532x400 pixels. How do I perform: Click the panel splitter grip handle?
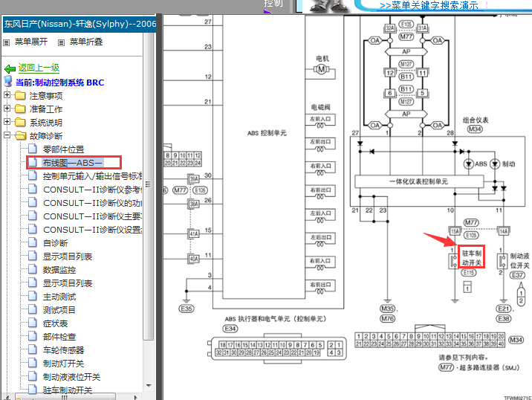(148, 184)
